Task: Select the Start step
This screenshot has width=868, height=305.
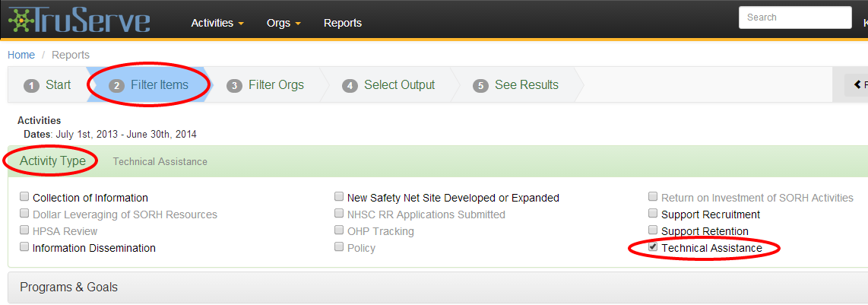Action: (x=48, y=85)
